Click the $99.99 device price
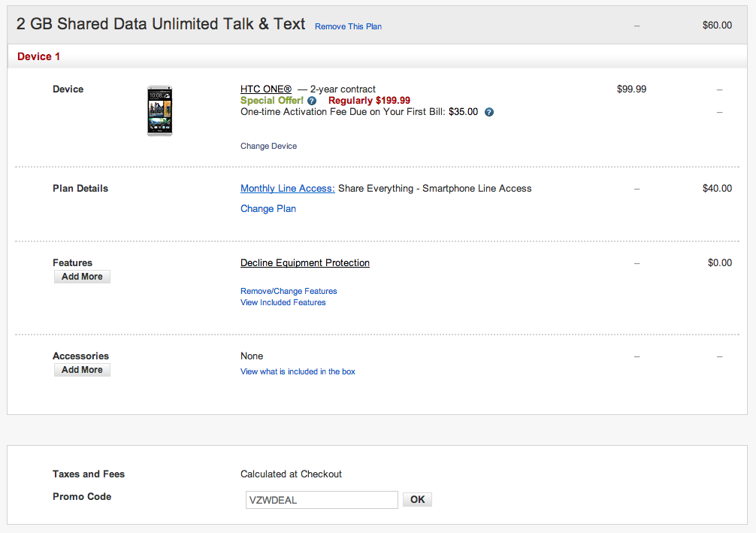 click(631, 89)
